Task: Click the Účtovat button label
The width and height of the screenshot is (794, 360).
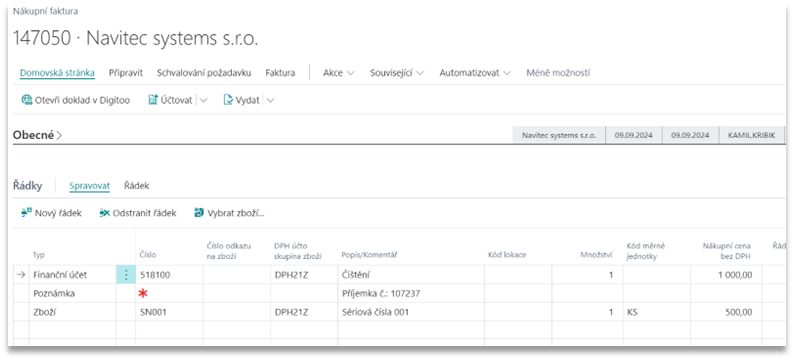Action: click(x=177, y=100)
